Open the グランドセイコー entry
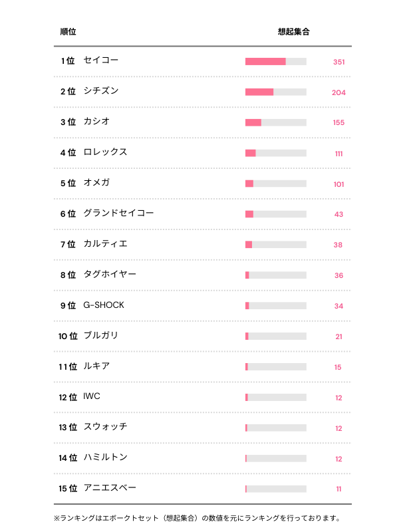Screen dimensions: 399x532 coord(118,213)
